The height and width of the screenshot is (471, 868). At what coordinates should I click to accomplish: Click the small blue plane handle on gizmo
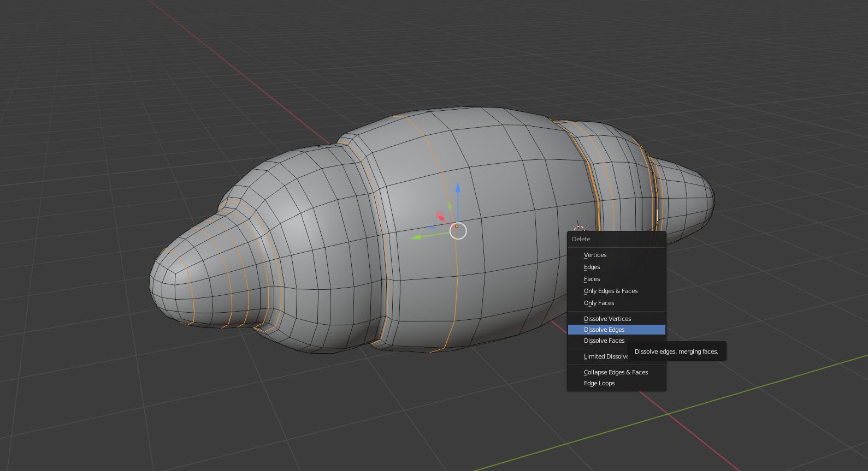pos(433,227)
